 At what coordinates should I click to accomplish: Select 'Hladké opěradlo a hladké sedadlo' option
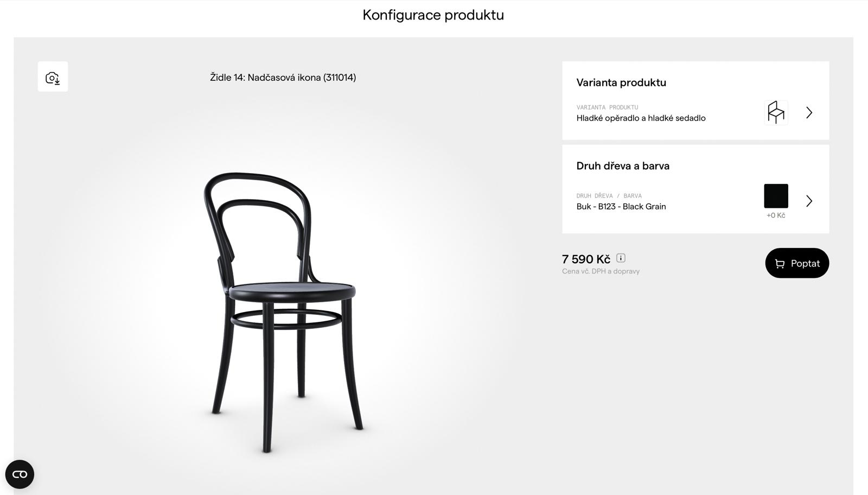click(641, 118)
